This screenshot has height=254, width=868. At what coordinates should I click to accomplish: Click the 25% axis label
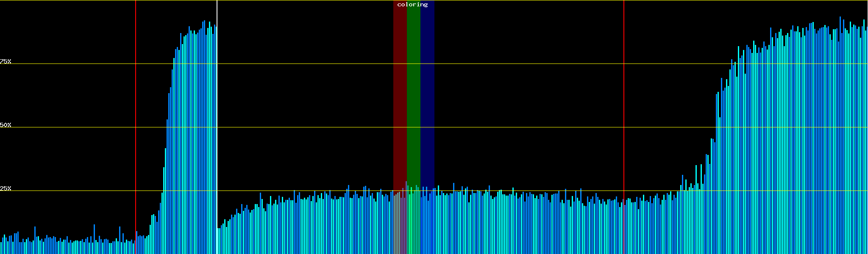tap(6, 188)
